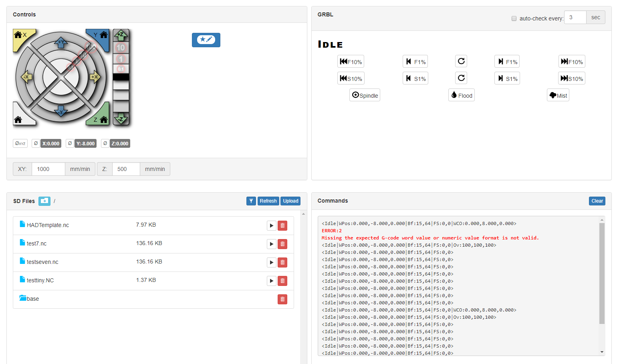This screenshot has height=364, width=617.
Task: Upload a file to the SD card
Action: [x=290, y=201]
